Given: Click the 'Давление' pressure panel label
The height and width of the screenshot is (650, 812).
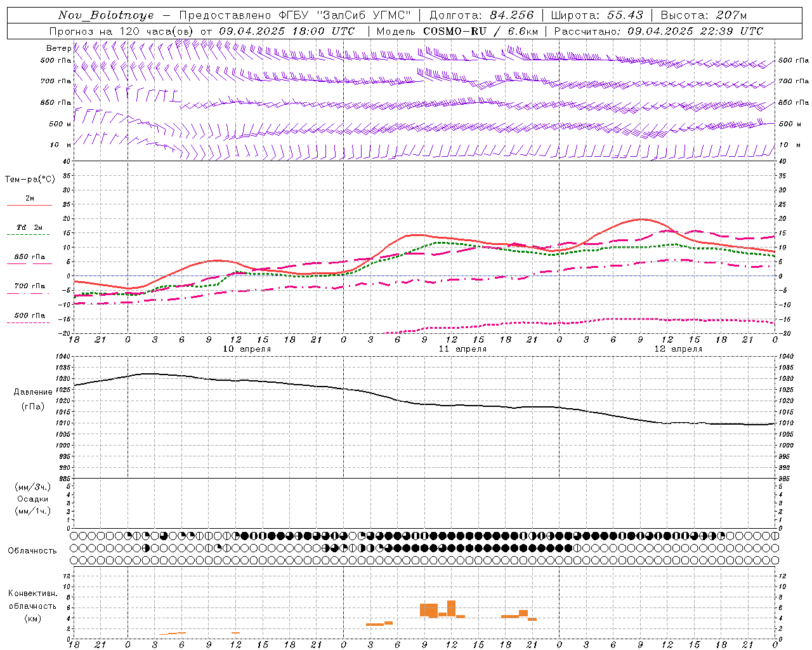Looking at the screenshot, I should tap(33, 392).
